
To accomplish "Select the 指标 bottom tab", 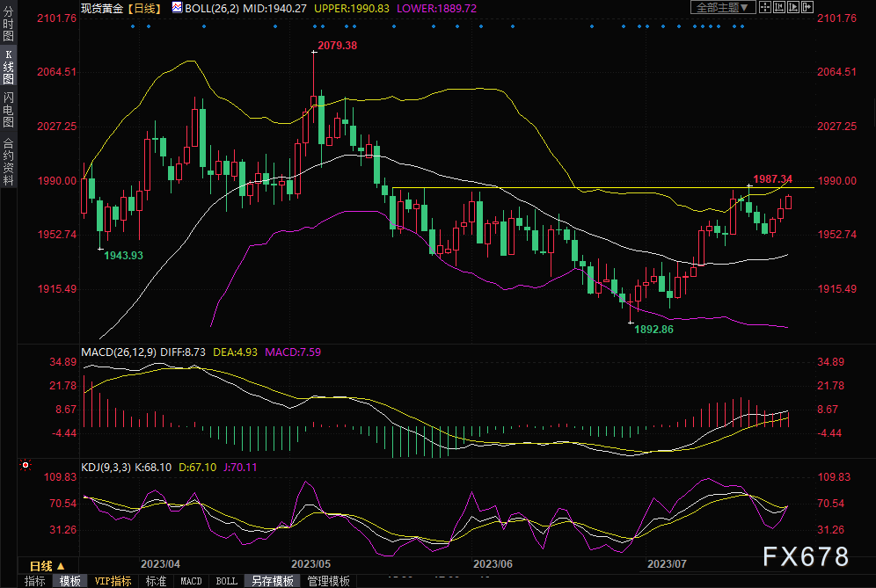I will (x=35, y=581).
